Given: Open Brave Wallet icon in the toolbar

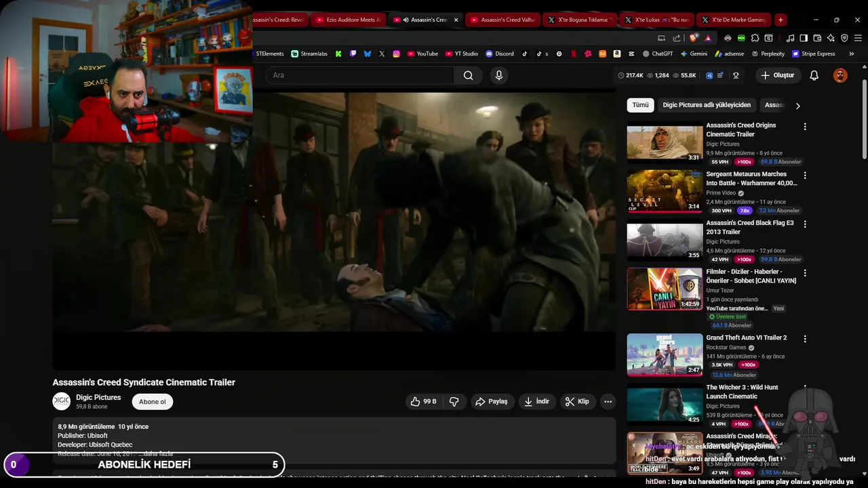Looking at the screenshot, I should (x=817, y=38).
